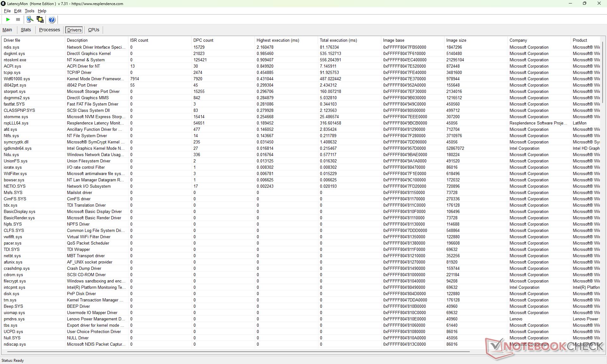Image resolution: width=607 pixels, height=364 pixels.
Task: Start the latency monitor with green play icon
Action: tap(8, 20)
